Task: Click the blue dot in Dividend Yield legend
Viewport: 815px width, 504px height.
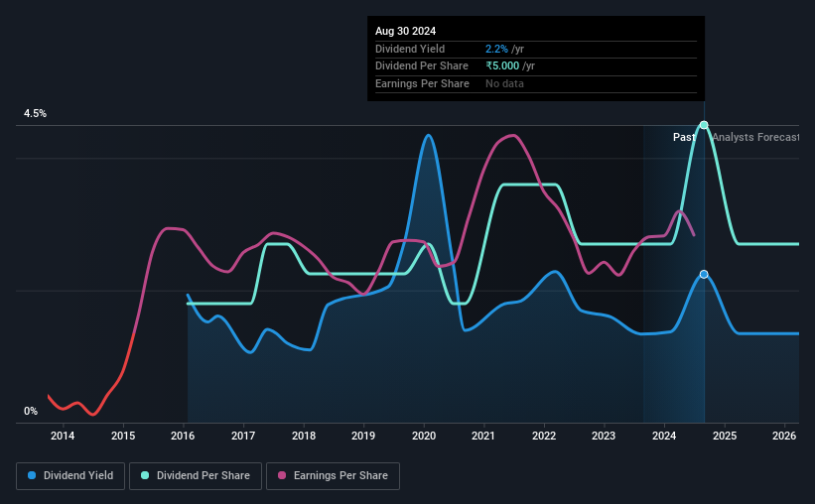Action: tap(32, 475)
